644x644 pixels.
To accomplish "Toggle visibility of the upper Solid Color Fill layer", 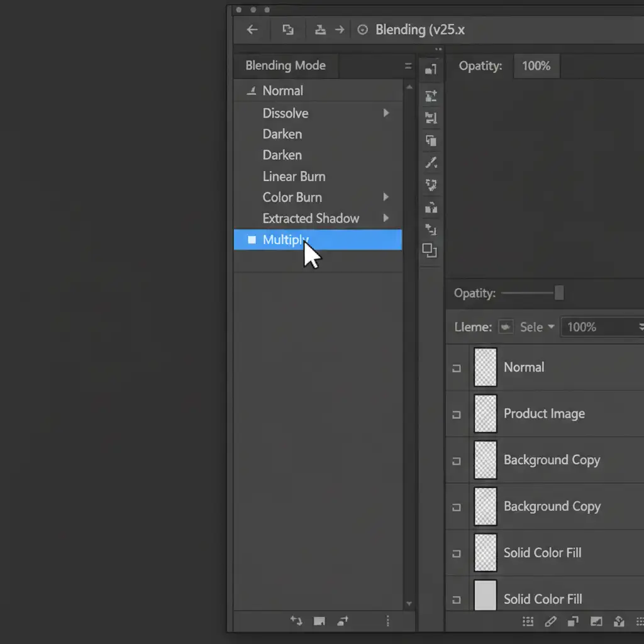I will pos(457,553).
